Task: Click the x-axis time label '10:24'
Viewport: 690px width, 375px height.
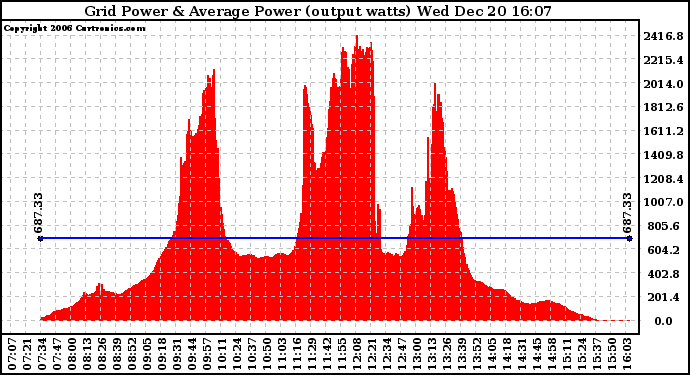Action: pos(237,354)
